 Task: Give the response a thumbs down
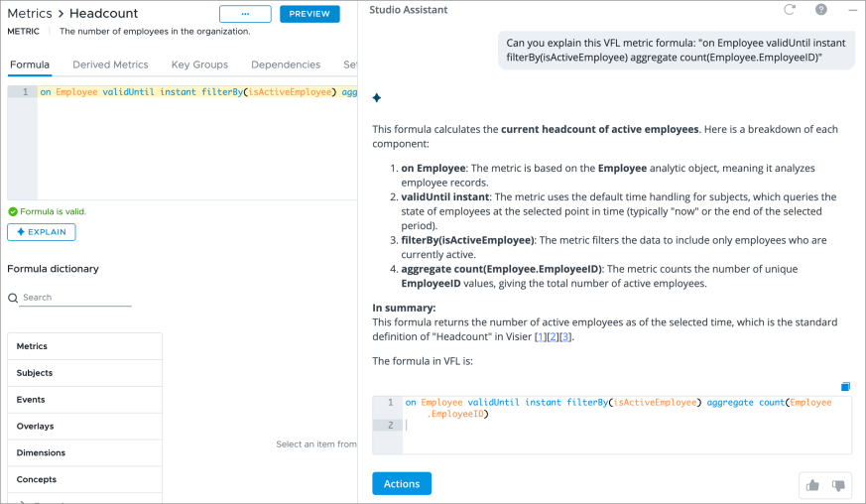tap(838, 485)
